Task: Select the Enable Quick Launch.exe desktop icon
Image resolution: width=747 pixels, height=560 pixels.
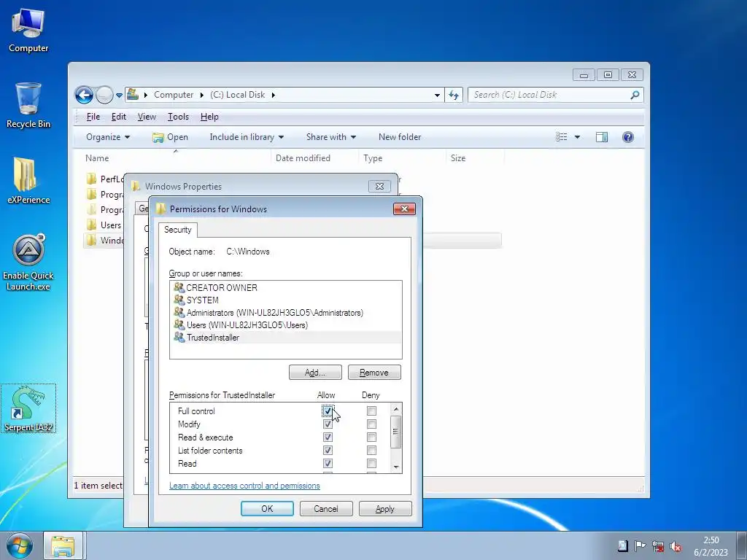Action: coord(28,262)
